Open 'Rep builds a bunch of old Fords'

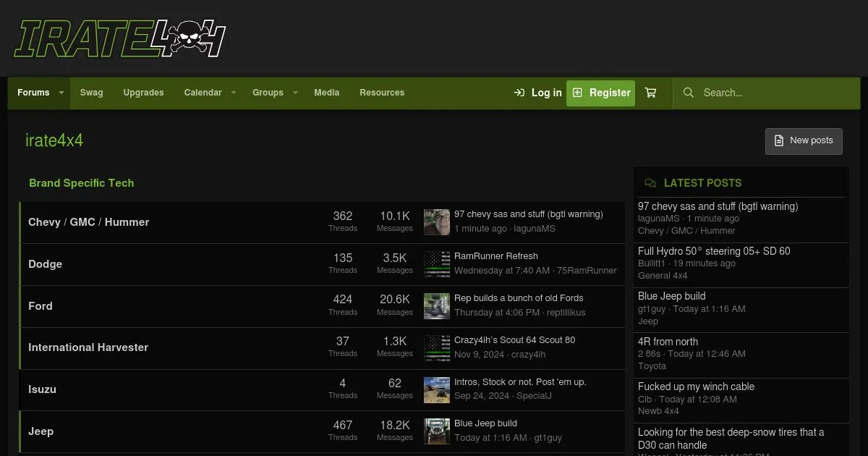pos(519,298)
